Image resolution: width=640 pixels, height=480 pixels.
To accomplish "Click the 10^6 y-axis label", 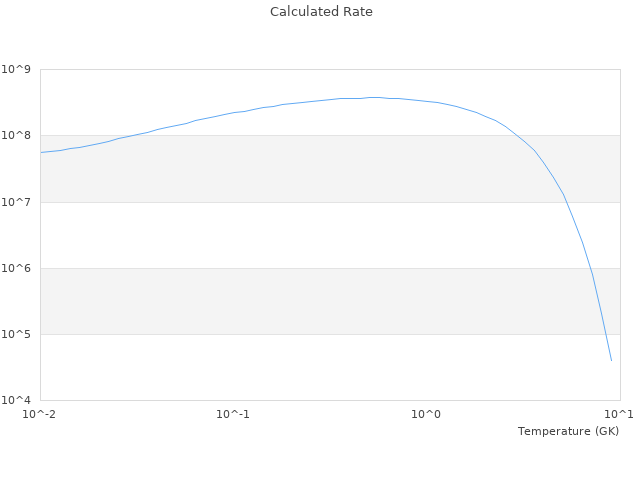I will [x=18, y=268].
